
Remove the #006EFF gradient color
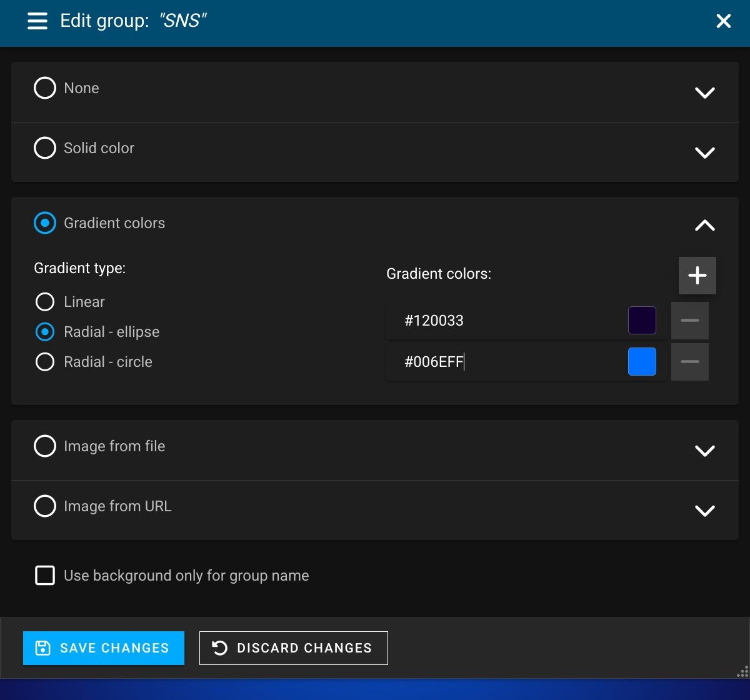[x=689, y=362]
